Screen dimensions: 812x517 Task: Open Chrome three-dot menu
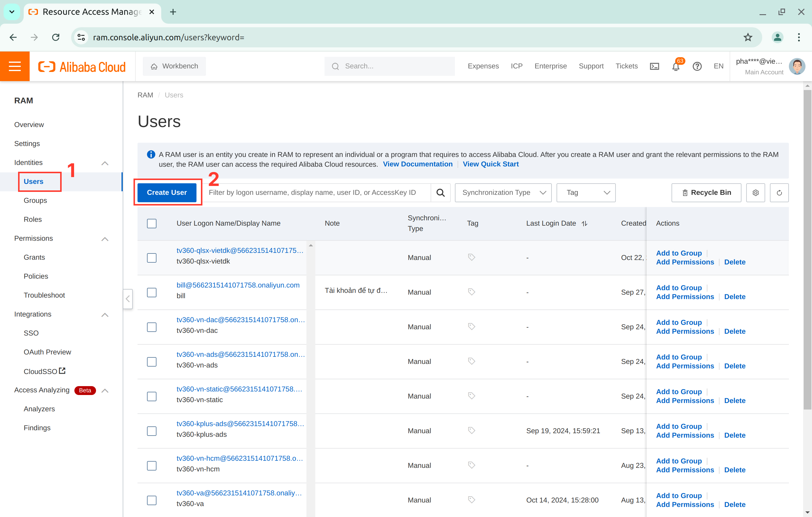point(799,37)
